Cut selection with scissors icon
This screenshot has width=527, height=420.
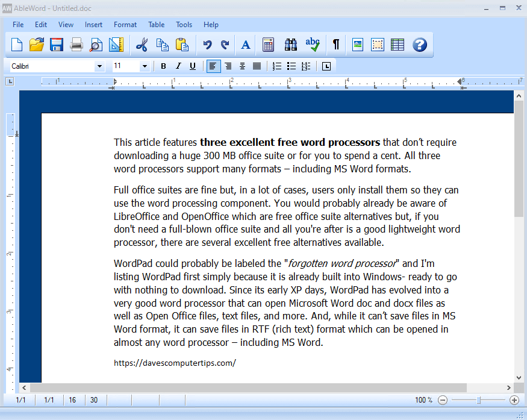(142, 45)
